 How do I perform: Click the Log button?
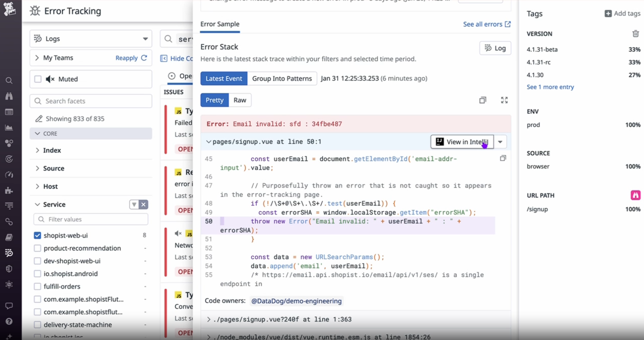495,48
